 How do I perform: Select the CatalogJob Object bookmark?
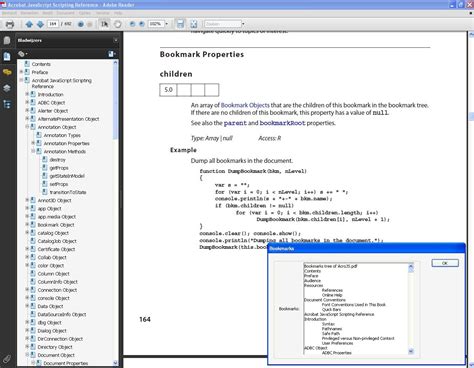(x=57, y=241)
